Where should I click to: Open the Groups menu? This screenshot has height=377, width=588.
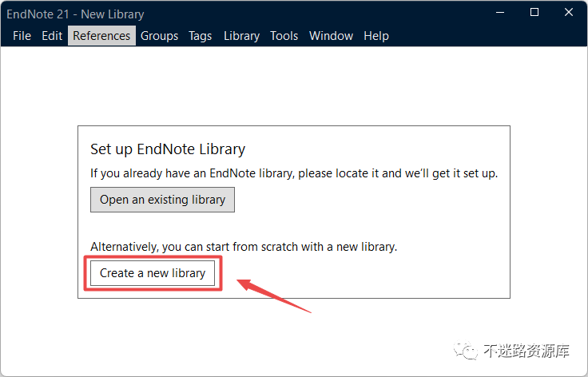[159, 36]
